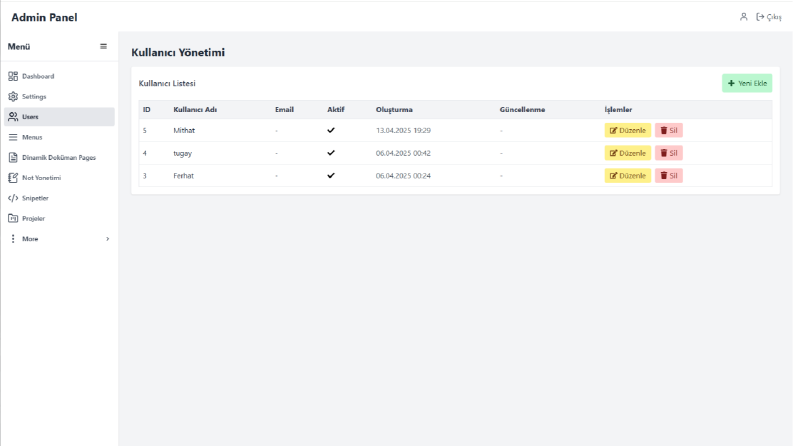
Task: Click the Kullanıcı Listesi heading
Action: pyautogui.click(x=167, y=83)
